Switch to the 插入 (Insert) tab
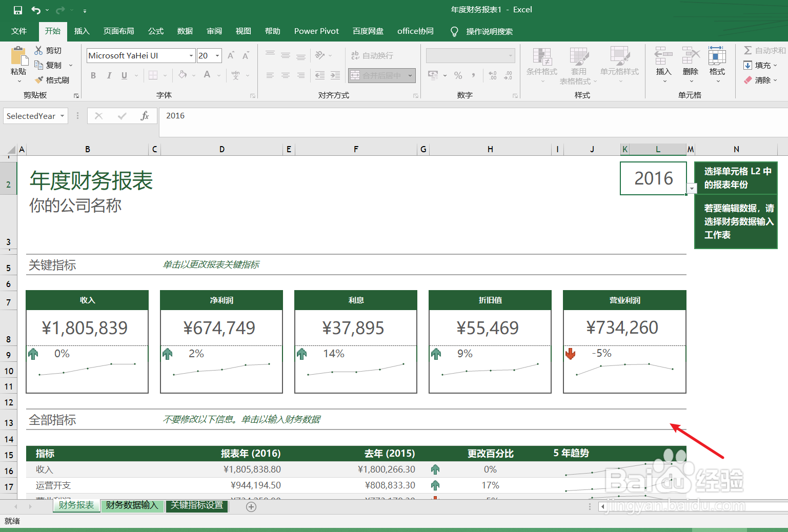Viewport: 788px width, 532px height. tap(82, 31)
